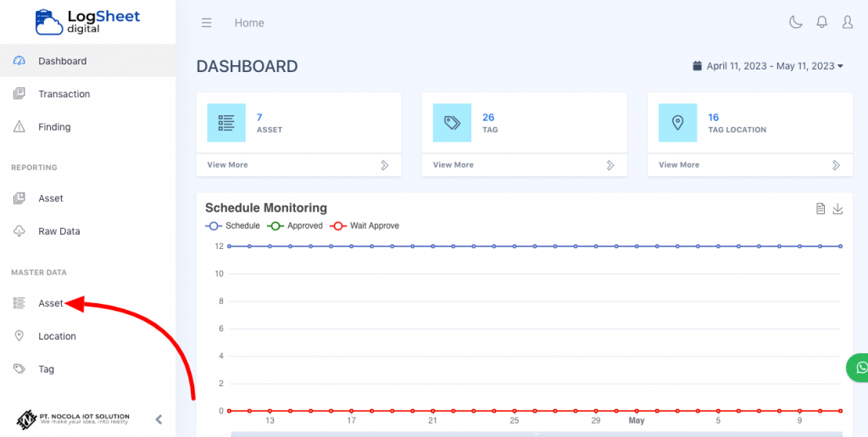Collapse the sidebar with left chevron
The width and height of the screenshot is (868, 437).
(x=159, y=419)
